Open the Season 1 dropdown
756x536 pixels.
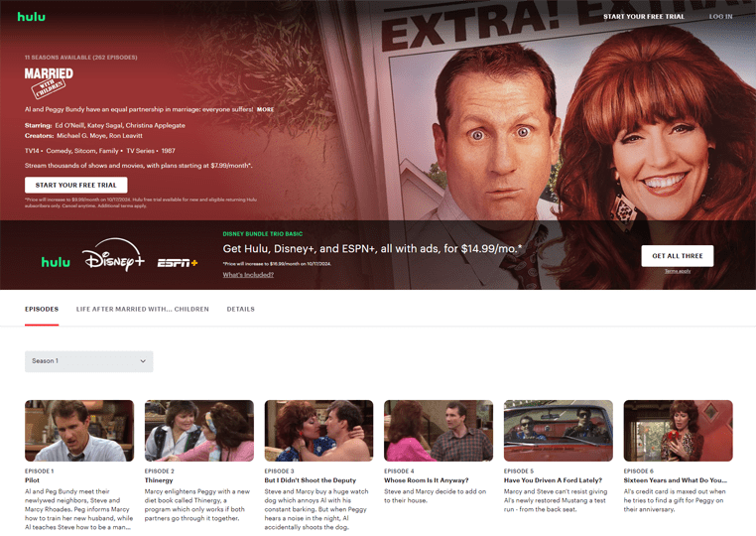click(89, 361)
